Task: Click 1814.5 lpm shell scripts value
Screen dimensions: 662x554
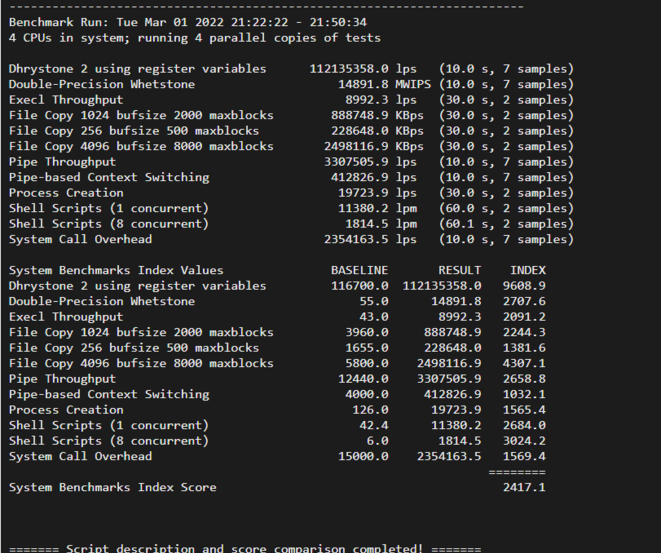Action: coord(381,224)
